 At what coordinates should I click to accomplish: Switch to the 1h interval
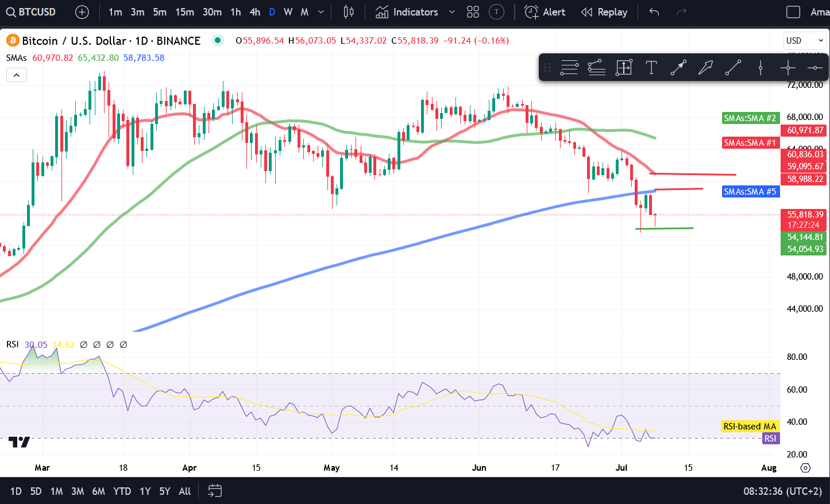coord(236,12)
